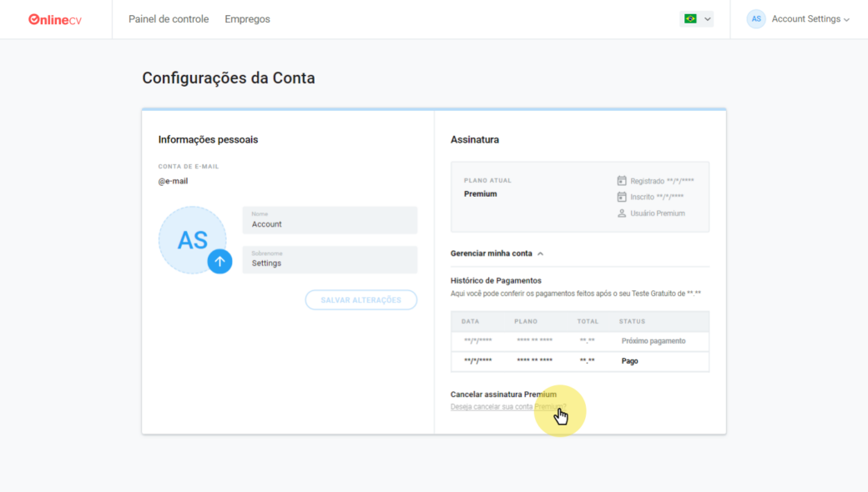Viewport: 868px width, 492px height.
Task: Click the Brazil flag icon
Action: (690, 19)
